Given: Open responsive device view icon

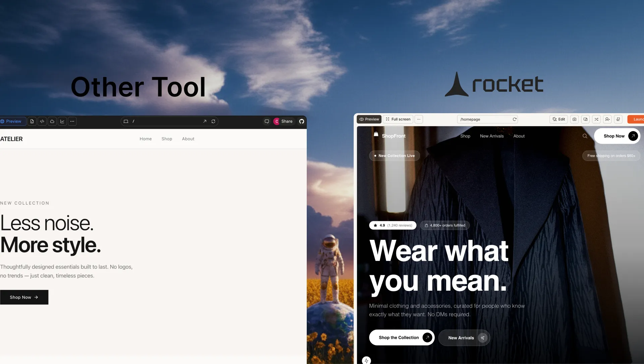Looking at the screenshot, I should click(x=585, y=119).
